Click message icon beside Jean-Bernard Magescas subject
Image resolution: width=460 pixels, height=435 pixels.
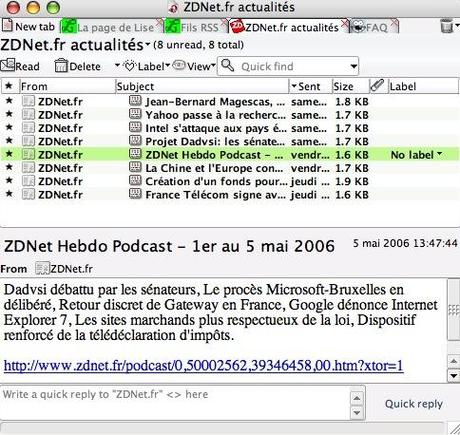(x=135, y=101)
